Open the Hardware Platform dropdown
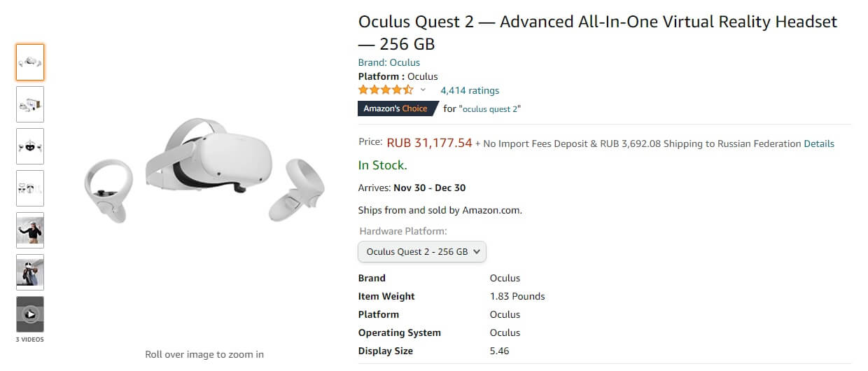This screenshot has height=371, width=868. [422, 251]
